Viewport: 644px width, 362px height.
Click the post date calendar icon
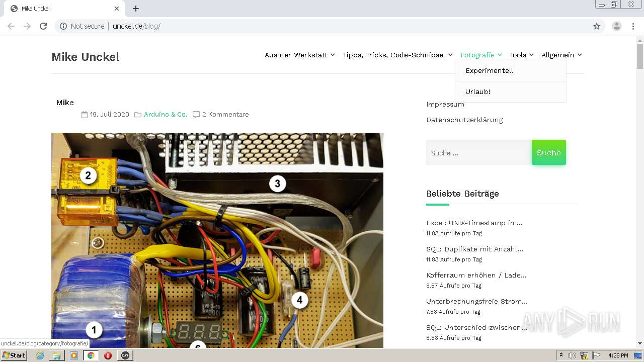pos(85,115)
